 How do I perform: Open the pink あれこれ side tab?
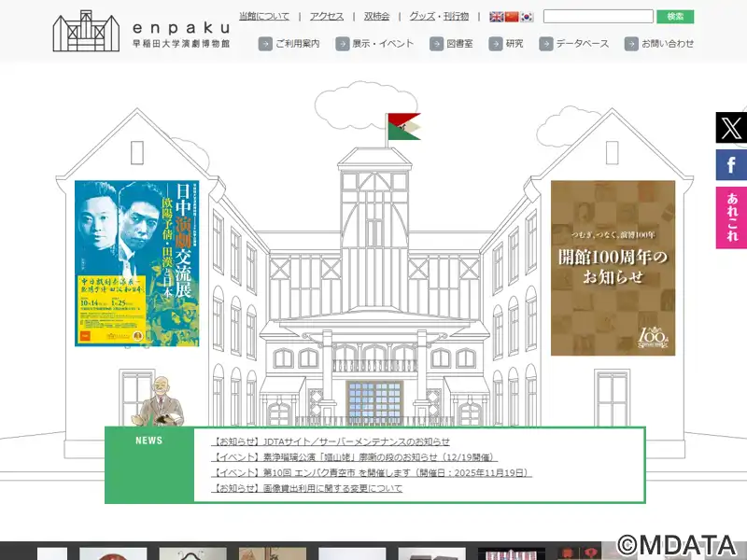(731, 217)
